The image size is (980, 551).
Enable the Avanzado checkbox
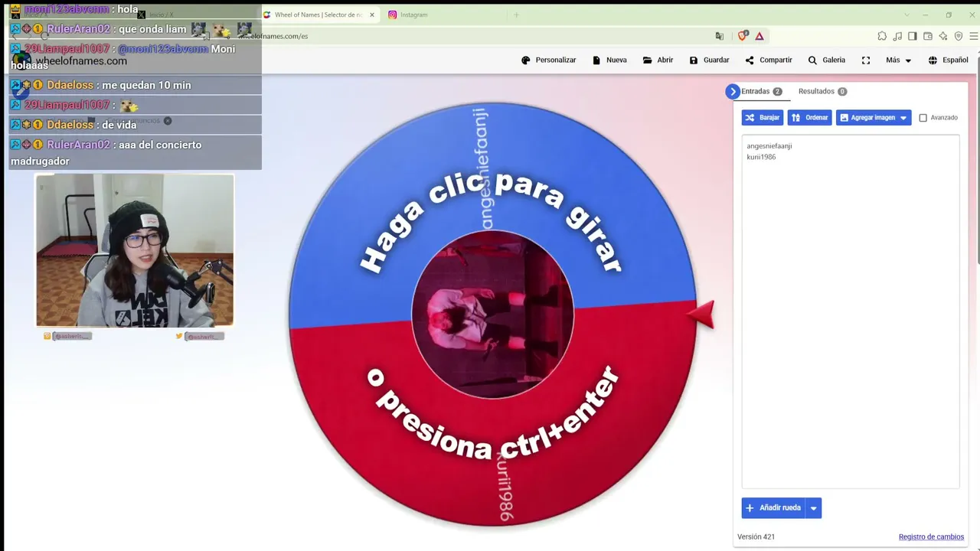(x=923, y=118)
